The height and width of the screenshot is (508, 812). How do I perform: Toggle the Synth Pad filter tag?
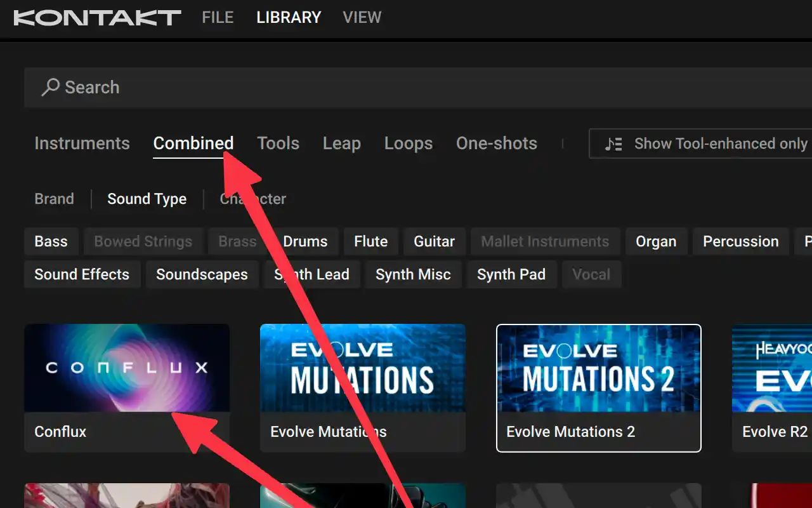click(511, 274)
